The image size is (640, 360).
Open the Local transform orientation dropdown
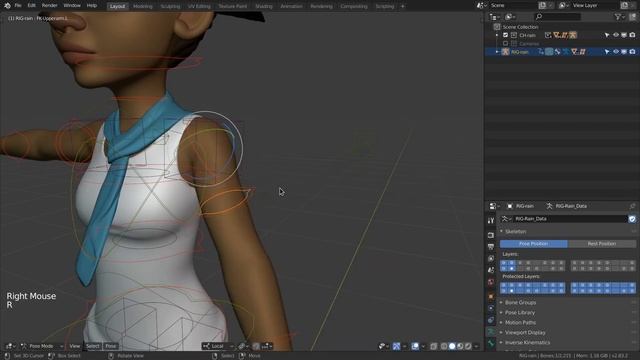pyautogui.click(x=218, y=346)
